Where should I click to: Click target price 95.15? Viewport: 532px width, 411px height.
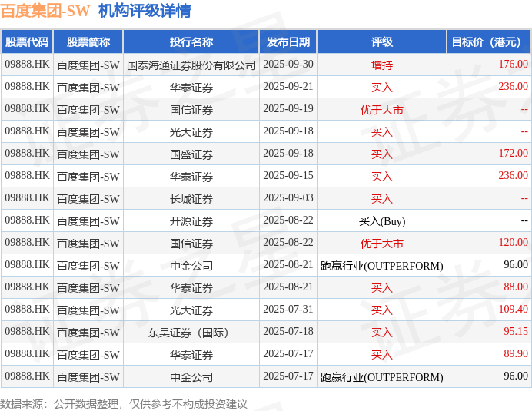click(516, 331)
